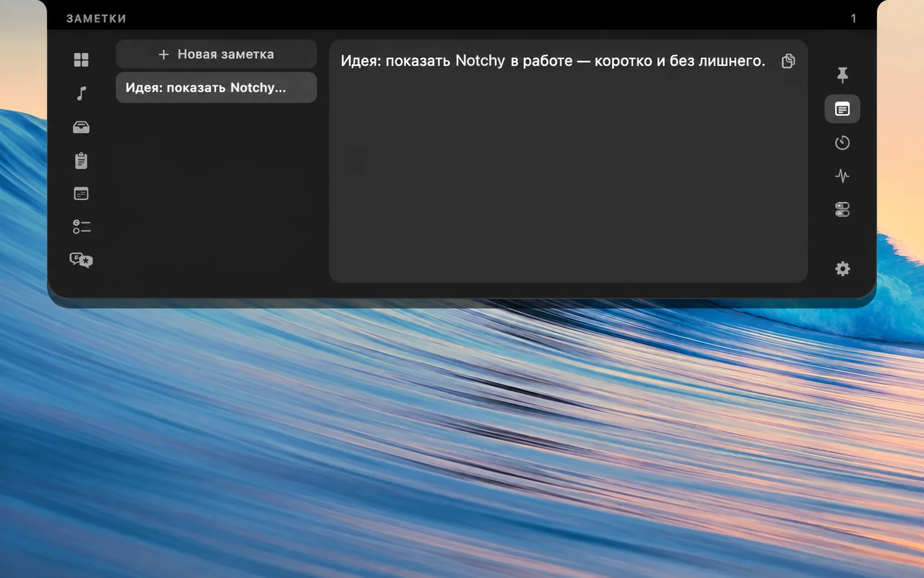Open the checklist tasks icon
924x578 pixels.
(81, 227)
